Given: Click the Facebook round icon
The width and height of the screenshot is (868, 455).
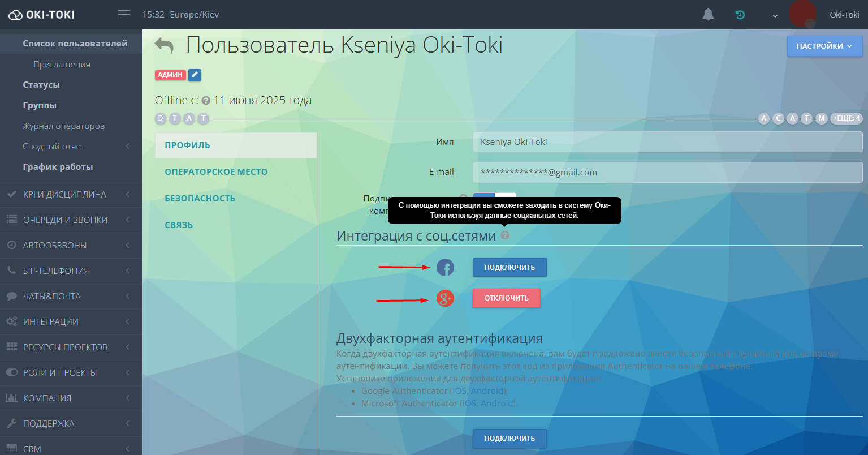Looking at the screenshot, I should pos(446,267).
